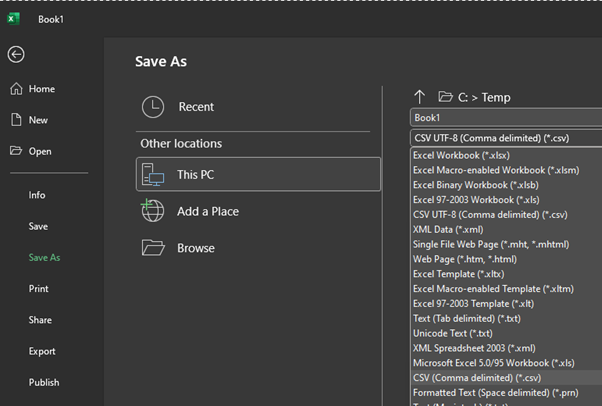Click the C: > Temp folder path
The width and height of the screenshot is (602, 406).
[x=484, y=98]
